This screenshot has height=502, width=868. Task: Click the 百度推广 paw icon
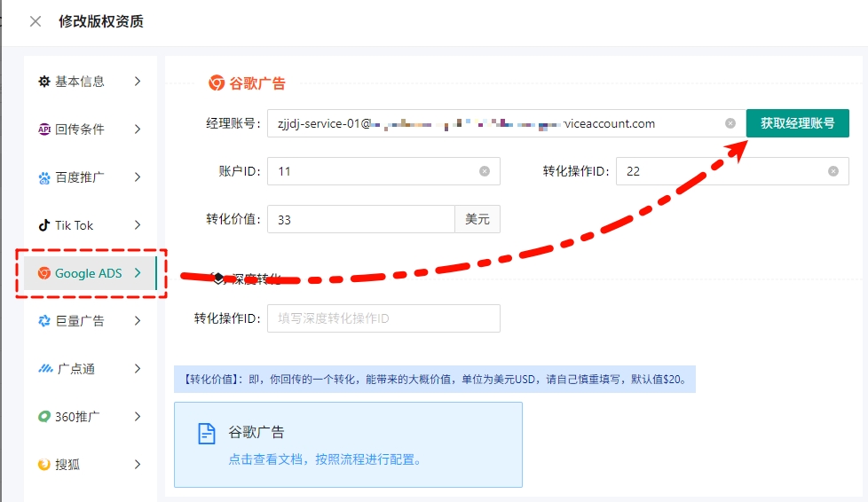tap(44, 177)
